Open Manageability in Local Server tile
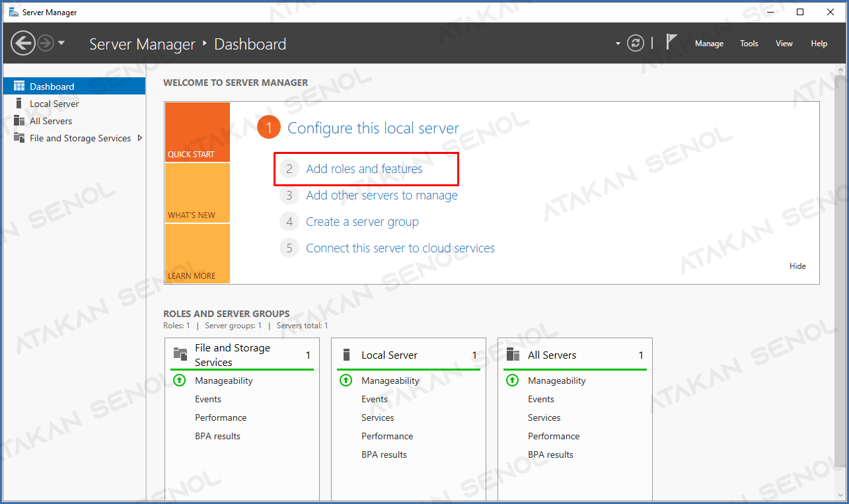Viewport: 849px width, 504px height. coord(390,380)
